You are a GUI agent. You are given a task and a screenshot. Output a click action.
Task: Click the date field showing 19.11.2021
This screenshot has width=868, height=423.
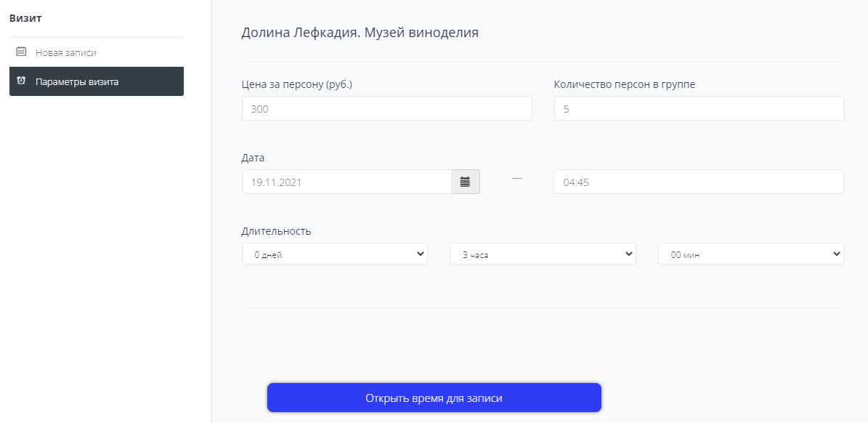click(x=346, y=182)
